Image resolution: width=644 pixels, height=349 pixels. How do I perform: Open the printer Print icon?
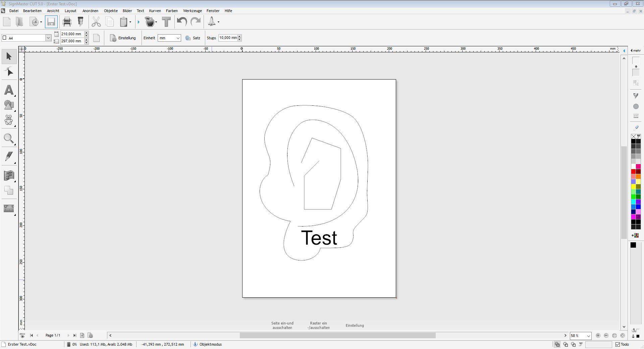(67, 22)
